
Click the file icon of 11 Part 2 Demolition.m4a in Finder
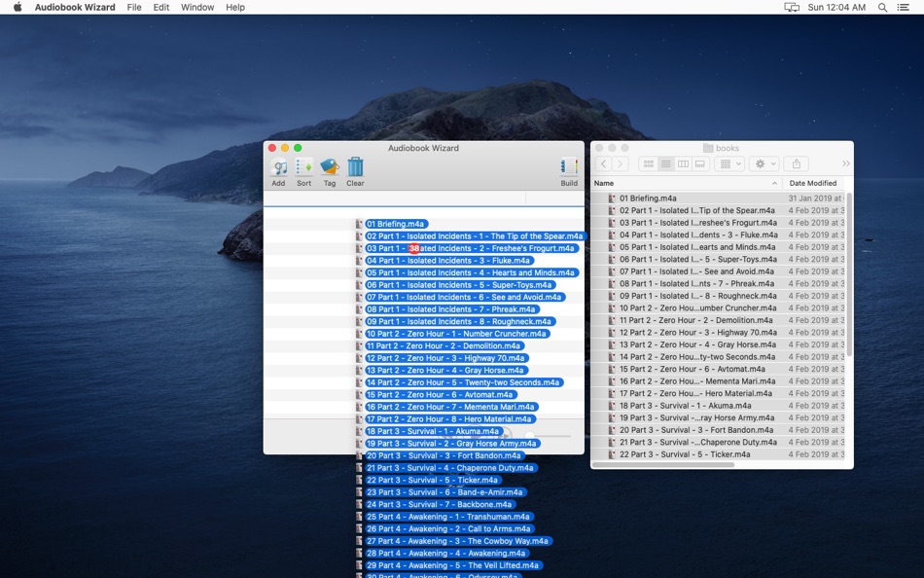click(x=612, y=320)
